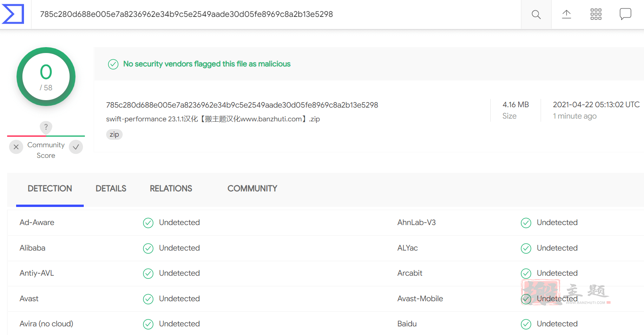The height and width of the screenshot is (335, 644).
Task: Vote file as harmless with check button
Action: pyautogui.click(x=76, y=147)
